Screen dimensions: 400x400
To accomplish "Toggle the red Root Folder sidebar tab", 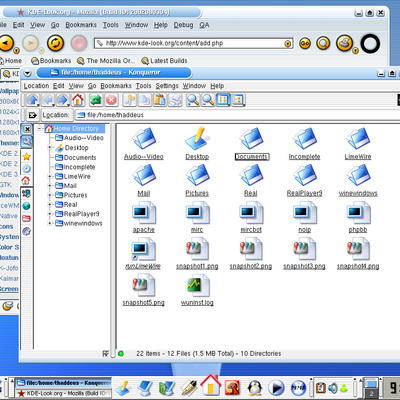I will pos(27,218).
